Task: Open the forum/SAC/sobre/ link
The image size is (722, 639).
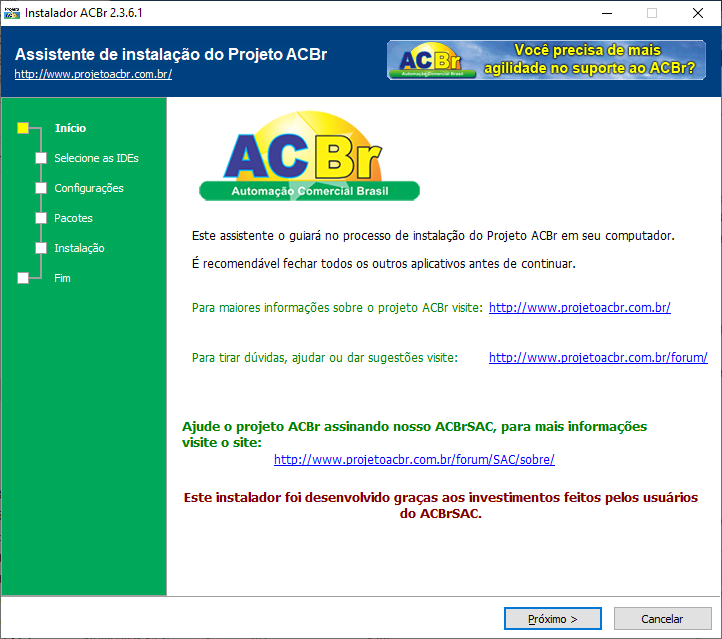Action: (x=414, y=459)
